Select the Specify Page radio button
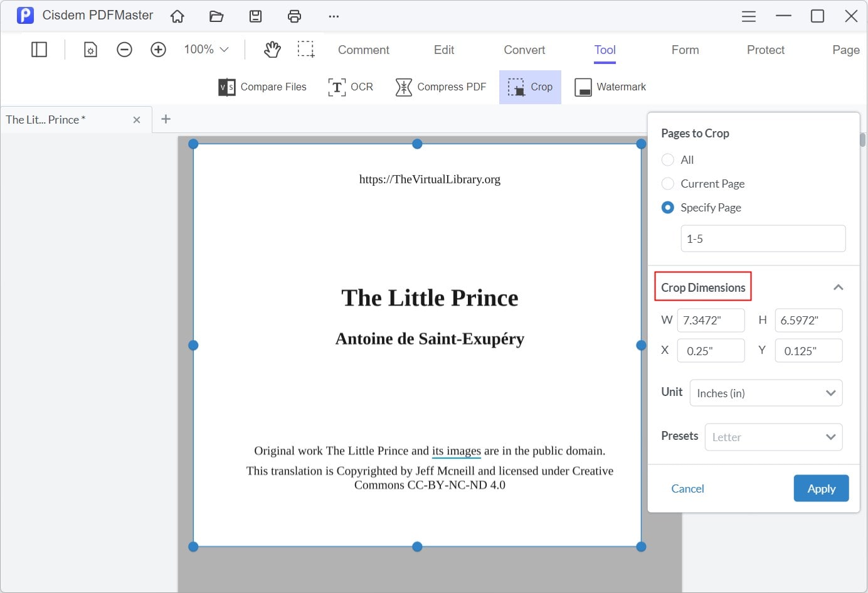The width and height of the screenshot is (868, 593). point(668,208)
